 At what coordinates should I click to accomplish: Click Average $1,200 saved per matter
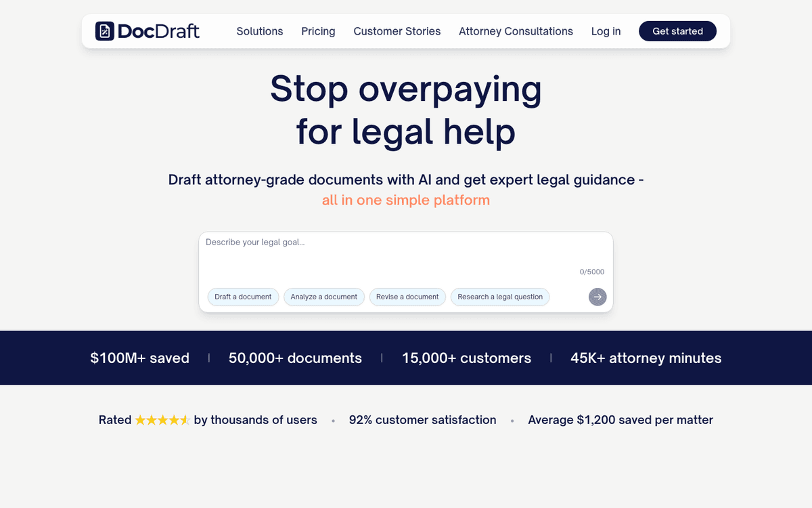(621, 420)
